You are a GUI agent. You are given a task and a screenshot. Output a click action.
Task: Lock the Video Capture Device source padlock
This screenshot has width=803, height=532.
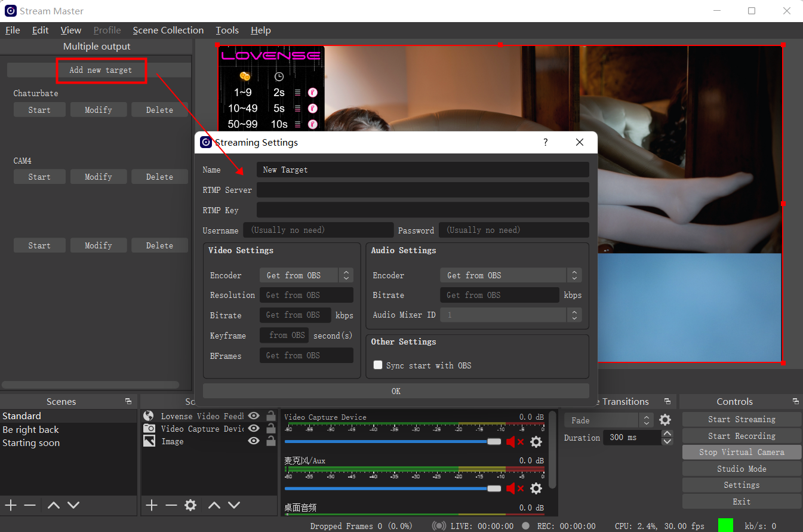tap(270, 428)
